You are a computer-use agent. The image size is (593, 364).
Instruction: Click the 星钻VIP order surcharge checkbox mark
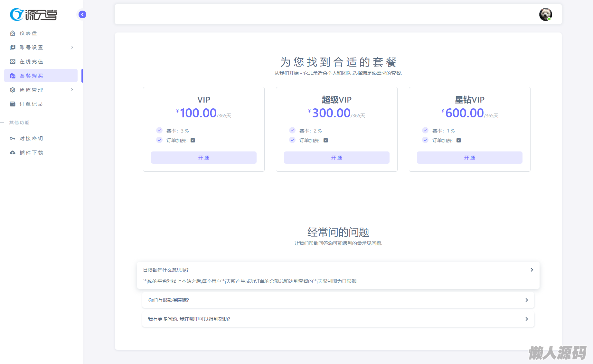pos(459,141)
